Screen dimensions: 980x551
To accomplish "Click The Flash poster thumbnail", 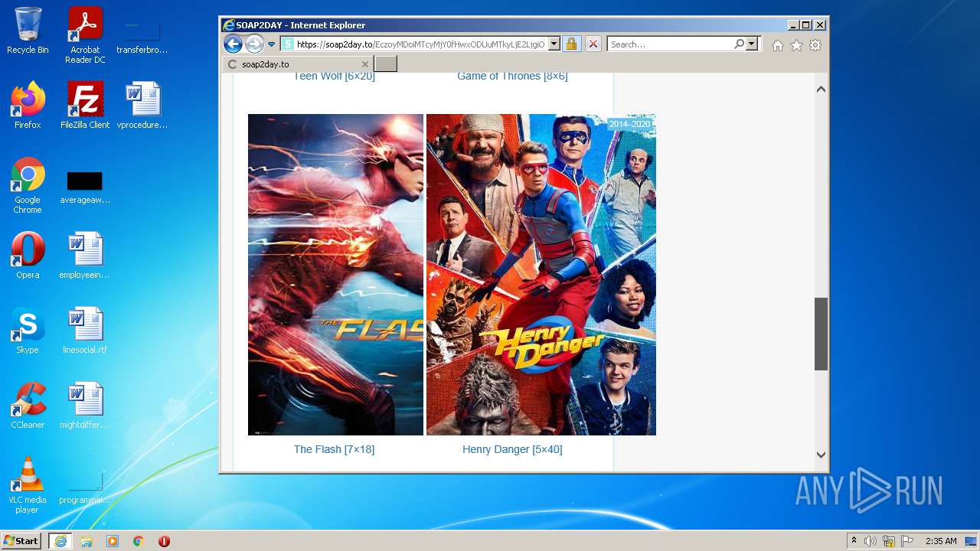I will pos(335,275).
